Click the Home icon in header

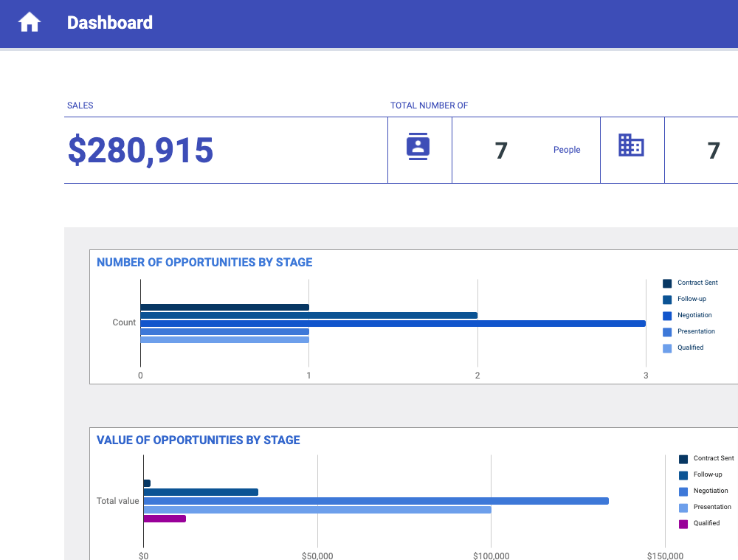coord(30,23)
